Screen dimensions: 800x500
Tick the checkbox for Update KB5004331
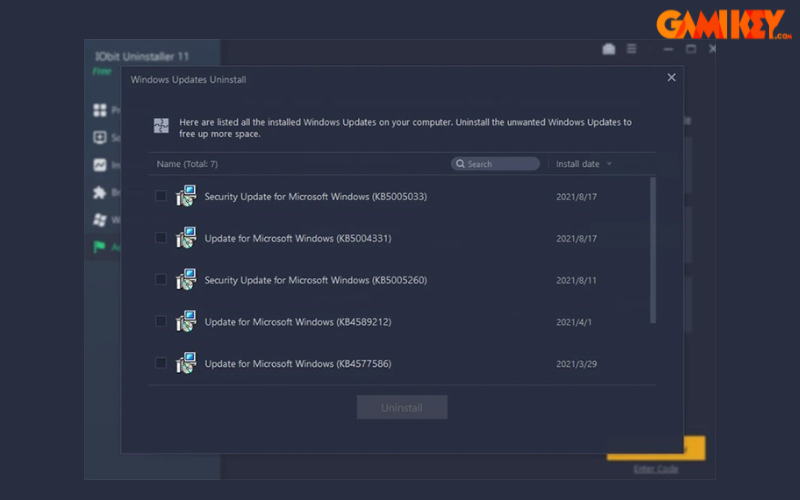tap(161, 238)
